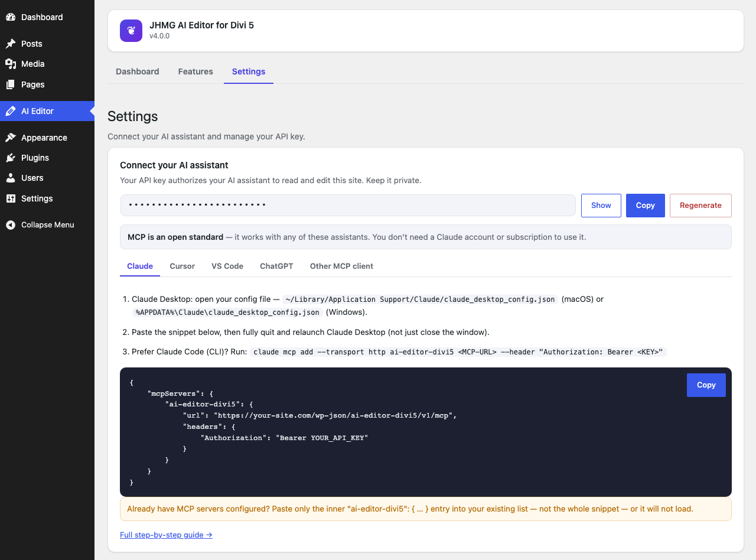Copy the JSON config snippet
This screenshot has height=560, width=756.
pos(706,385)
